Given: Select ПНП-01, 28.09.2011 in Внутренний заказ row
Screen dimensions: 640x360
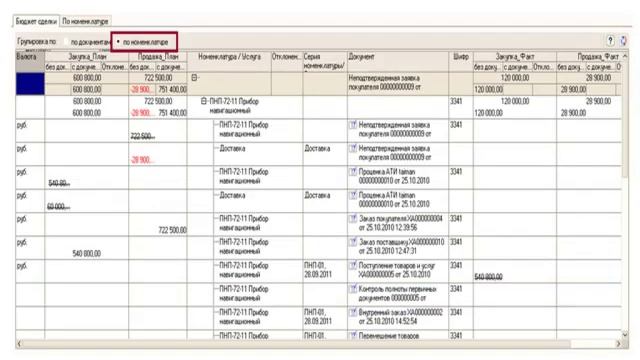Looking at the screenshot, I should pyautogui.click(x=318, y=317).
